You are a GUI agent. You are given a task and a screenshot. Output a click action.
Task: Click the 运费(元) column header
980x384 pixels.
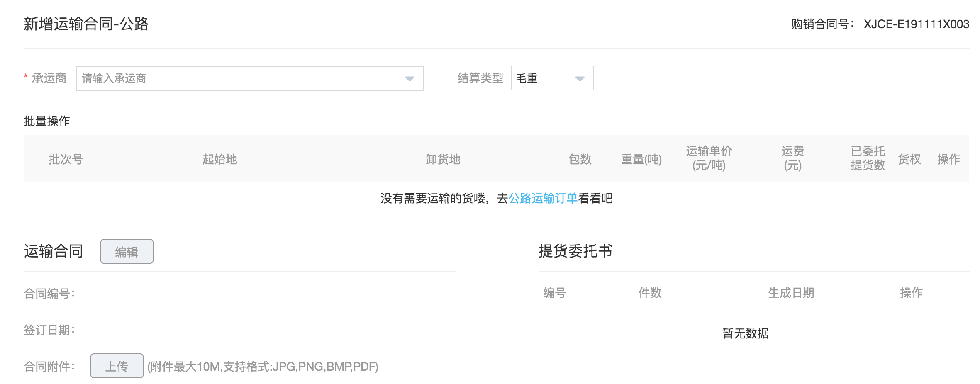coord(792,159)
